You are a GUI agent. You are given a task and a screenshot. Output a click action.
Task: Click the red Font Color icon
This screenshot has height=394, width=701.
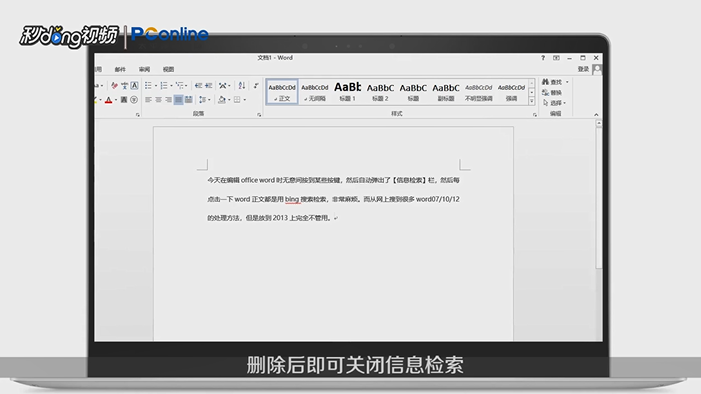tap(109, 100)
